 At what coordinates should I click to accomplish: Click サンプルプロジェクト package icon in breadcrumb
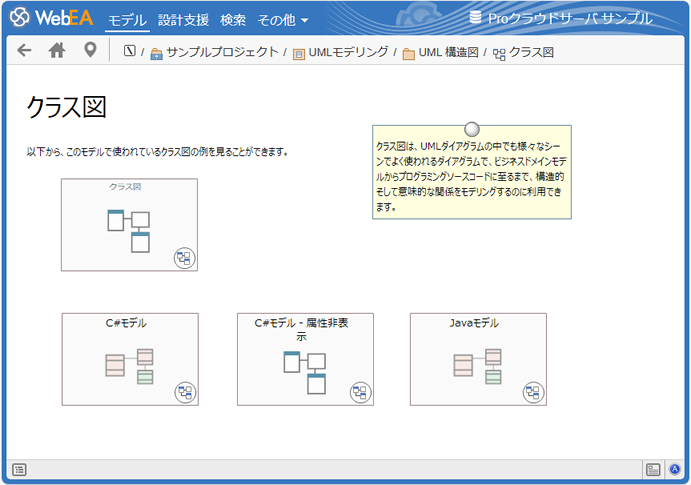156,54
